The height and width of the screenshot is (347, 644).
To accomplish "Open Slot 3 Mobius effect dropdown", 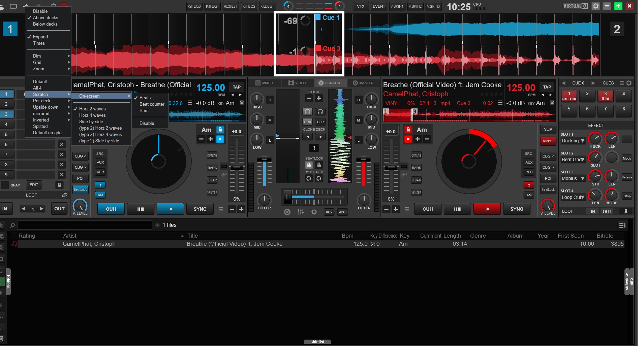I will 573,178.
